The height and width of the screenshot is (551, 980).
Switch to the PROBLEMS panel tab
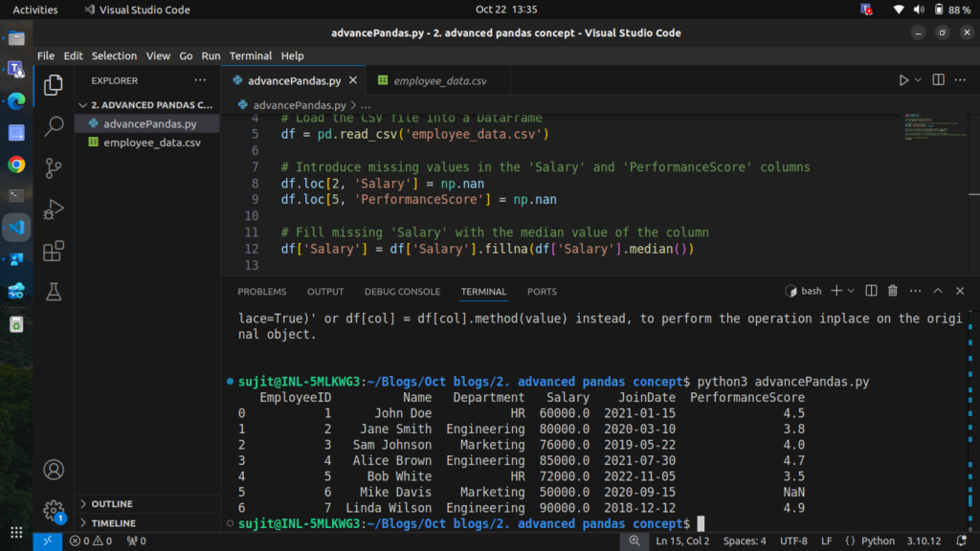(x=261, y=292)
